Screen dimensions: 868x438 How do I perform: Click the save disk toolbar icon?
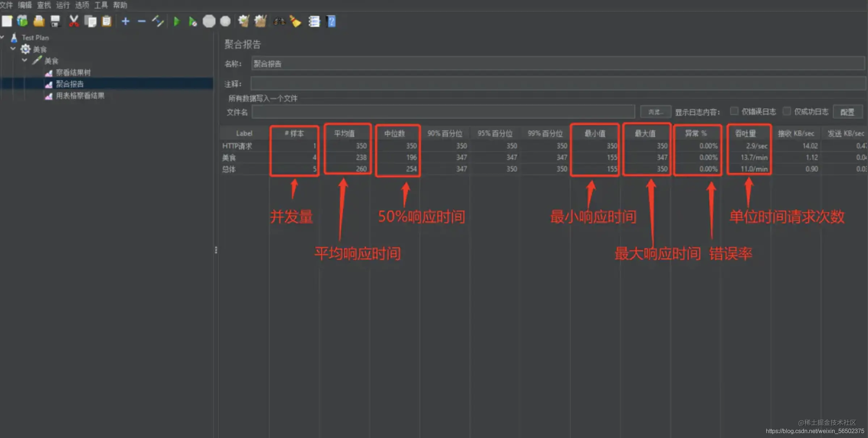pyautogui.click(x=55, y=21)
